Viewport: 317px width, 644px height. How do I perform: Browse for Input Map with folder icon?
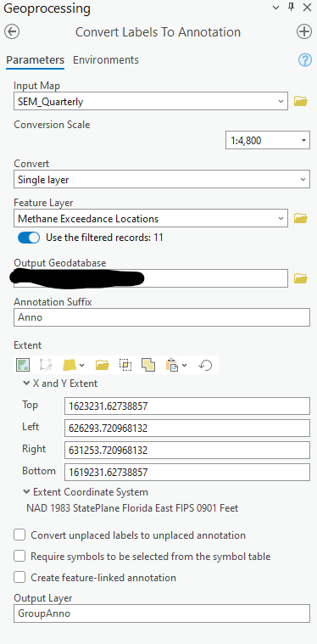301,101
